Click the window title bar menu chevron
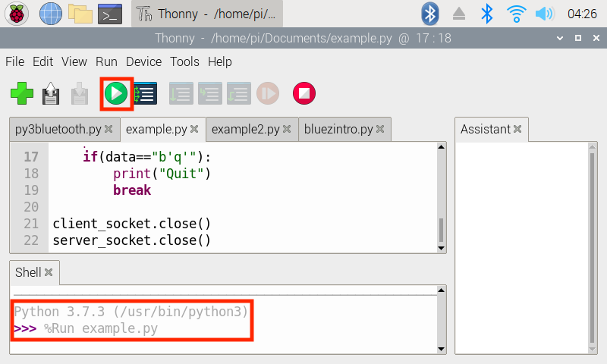This screenshot has height=364, width=607. (560, 38)
